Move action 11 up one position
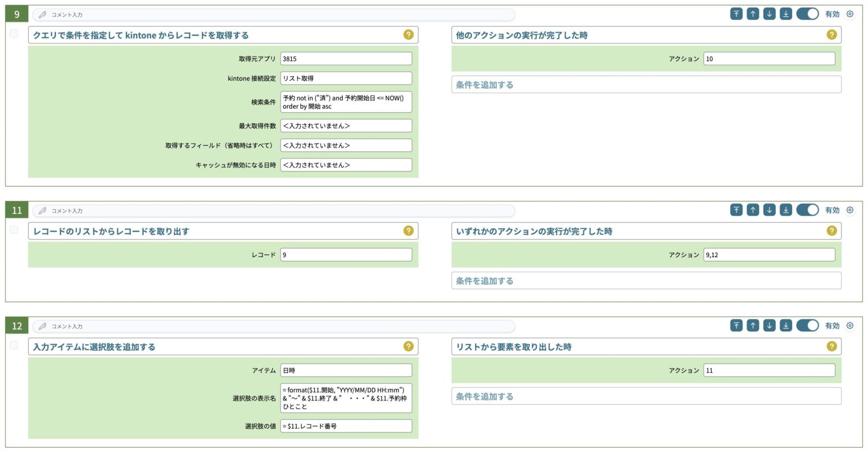This screenshot has width=868, height=452. click(752, 210)
